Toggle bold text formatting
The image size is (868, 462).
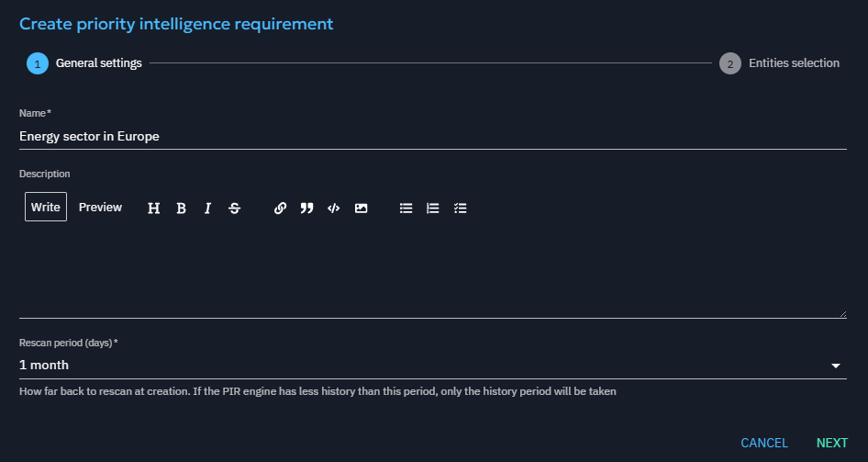(181, 208)
